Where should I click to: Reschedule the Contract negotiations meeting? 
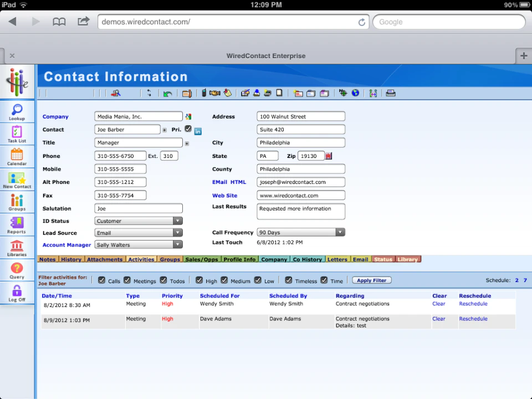474,304
